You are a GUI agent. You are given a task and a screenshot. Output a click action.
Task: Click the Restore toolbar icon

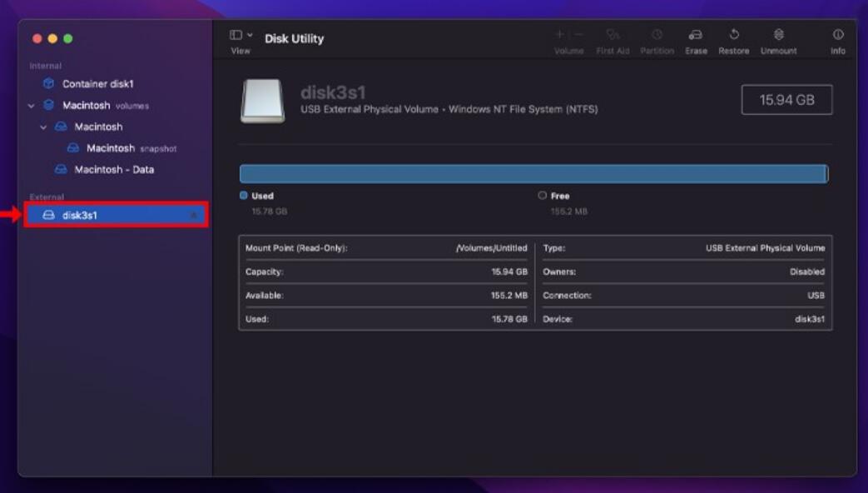733,35
